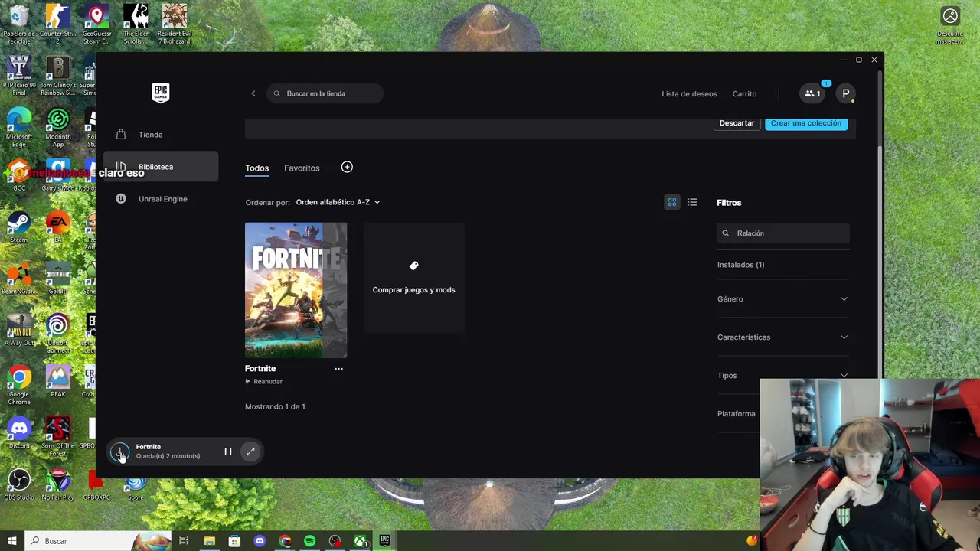980x551 pixels.
Task: Open Carrito
Action: 744,94
